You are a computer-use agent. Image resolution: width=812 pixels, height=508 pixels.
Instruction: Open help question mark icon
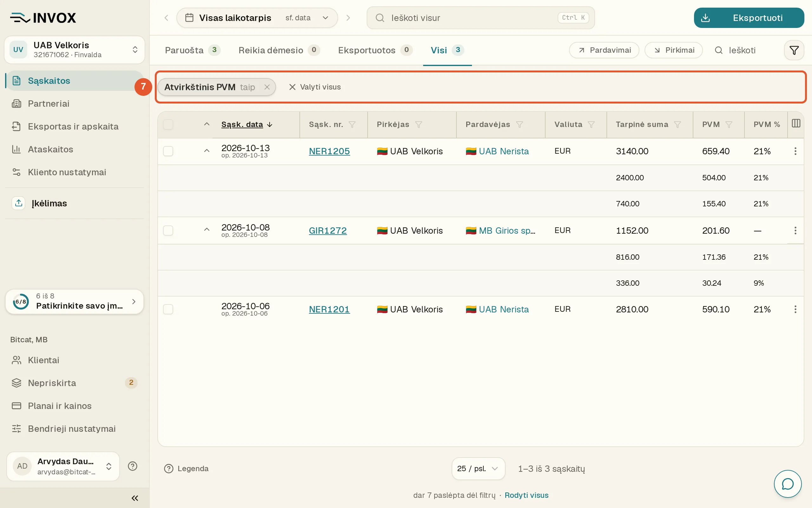(133, 466)
